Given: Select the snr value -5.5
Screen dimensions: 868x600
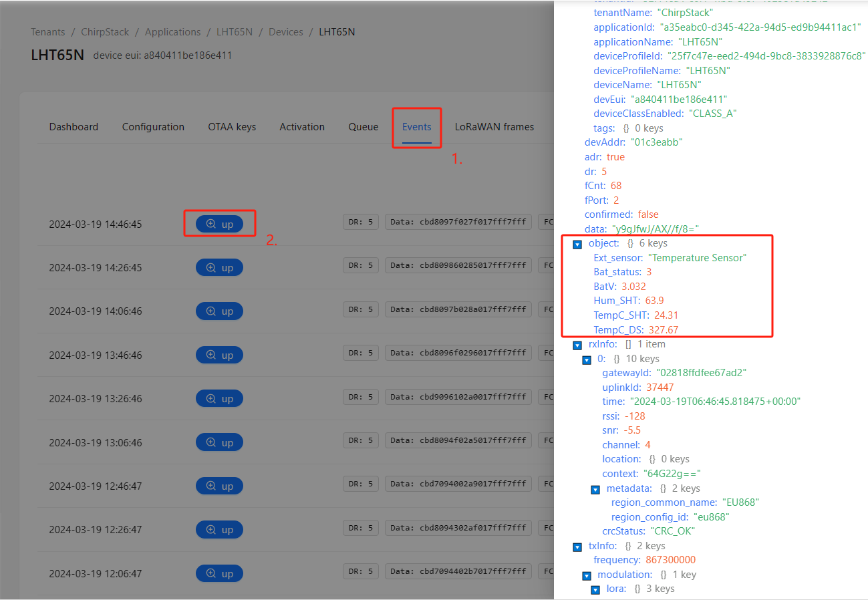Looking at the screenshot, I should coord(633,430).
